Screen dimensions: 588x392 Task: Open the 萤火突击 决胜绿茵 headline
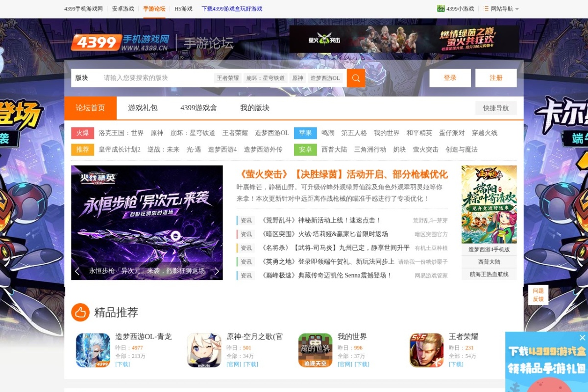(342, 174)
